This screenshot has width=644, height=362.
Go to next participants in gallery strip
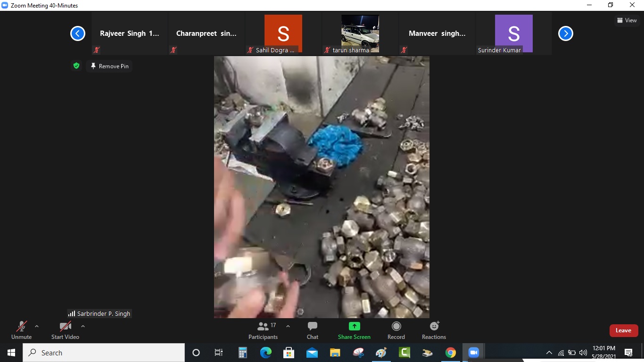tap(566, 33)
